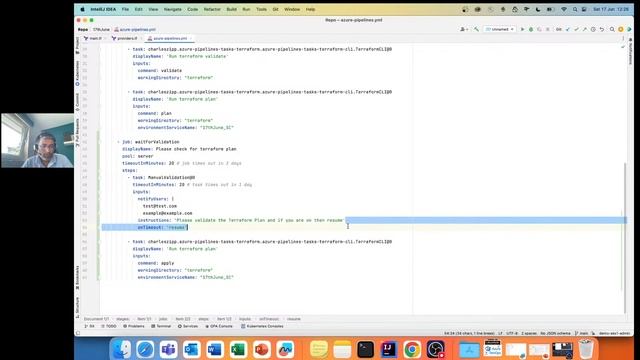The width and height of the screenshot is (640, 360).
Task: Click the 'stages' breadcrumb
Action: point(123,319)
